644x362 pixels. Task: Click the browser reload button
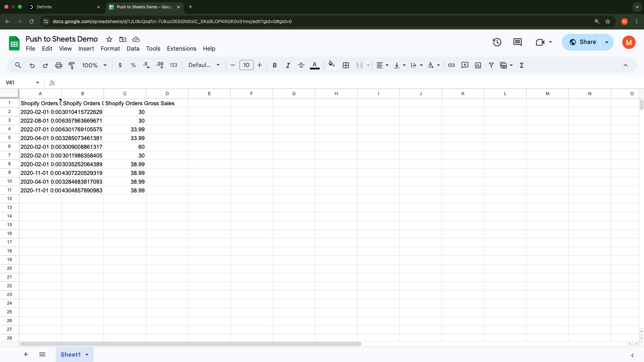[x=32, y=21]
